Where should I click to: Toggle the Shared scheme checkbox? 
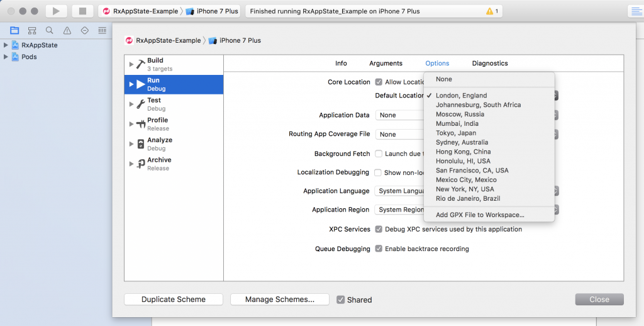(x=340, y=300)
